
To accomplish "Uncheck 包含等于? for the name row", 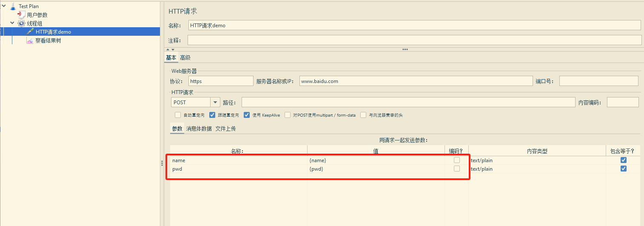I will click(x=624, y=160).
